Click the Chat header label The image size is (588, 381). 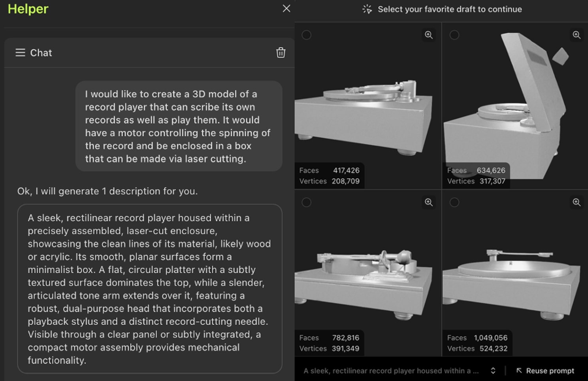click(x=41, y=53)
